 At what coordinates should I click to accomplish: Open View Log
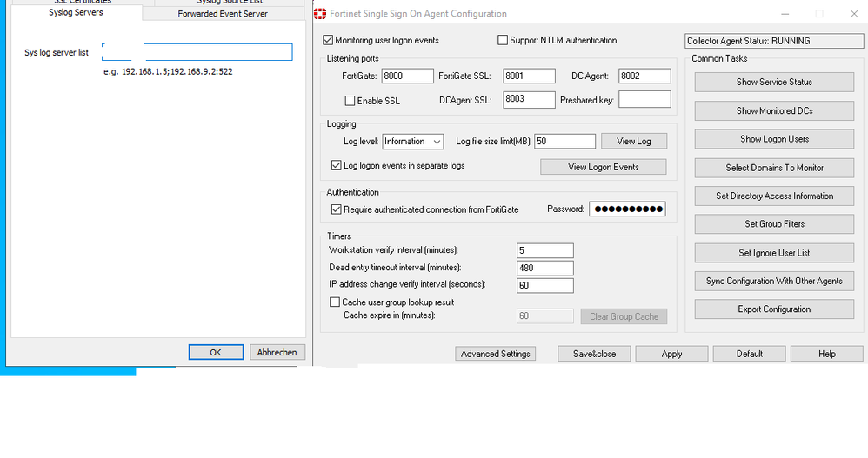634,141
